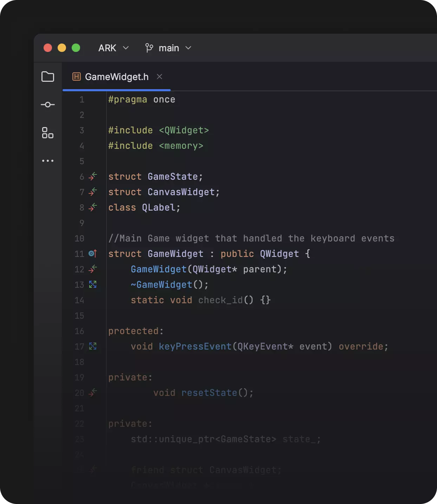
Task: Click the gutter icon on line 20
Action: [93, 392]
